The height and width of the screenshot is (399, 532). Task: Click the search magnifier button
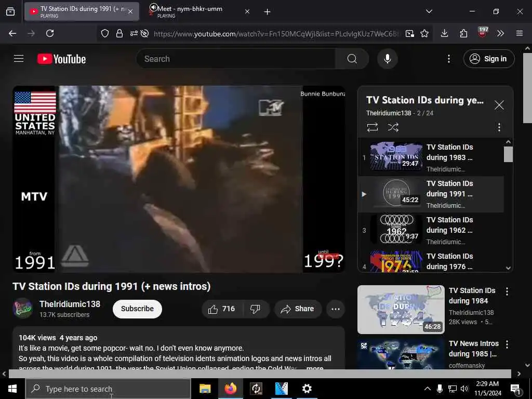[352, 59]
